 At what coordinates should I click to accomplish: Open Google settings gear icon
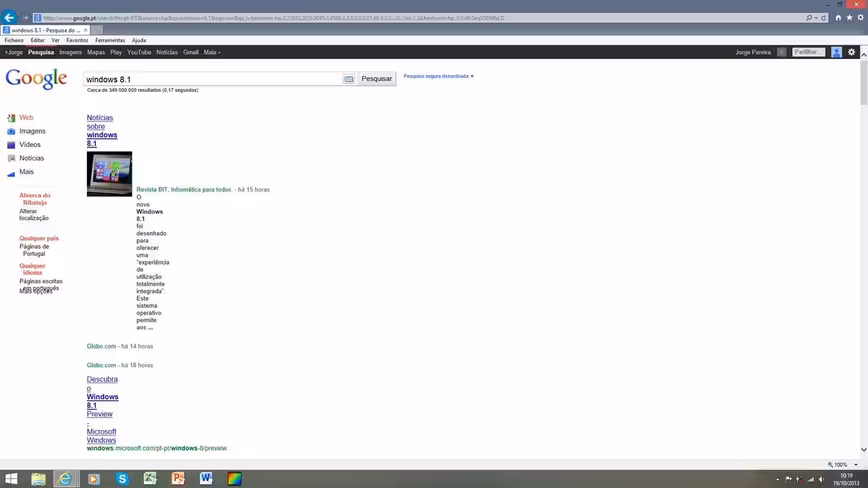pos(851,52)
